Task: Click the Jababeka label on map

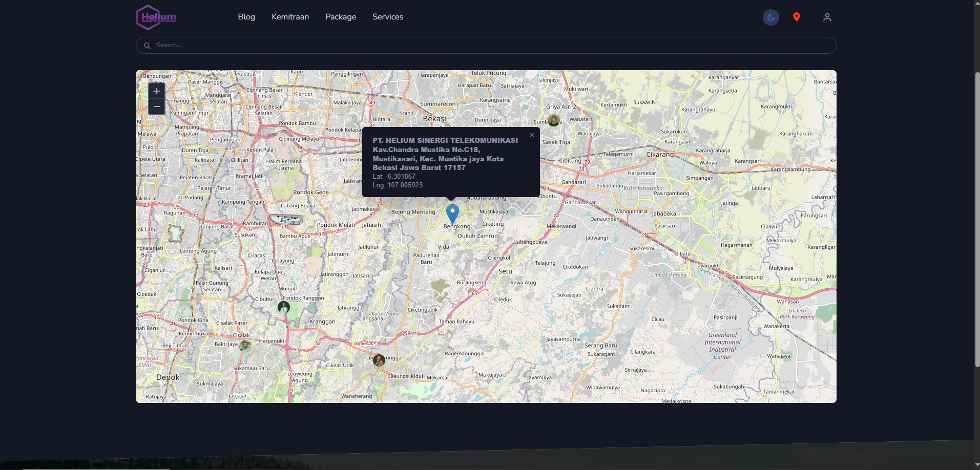Action: (664, 213)
